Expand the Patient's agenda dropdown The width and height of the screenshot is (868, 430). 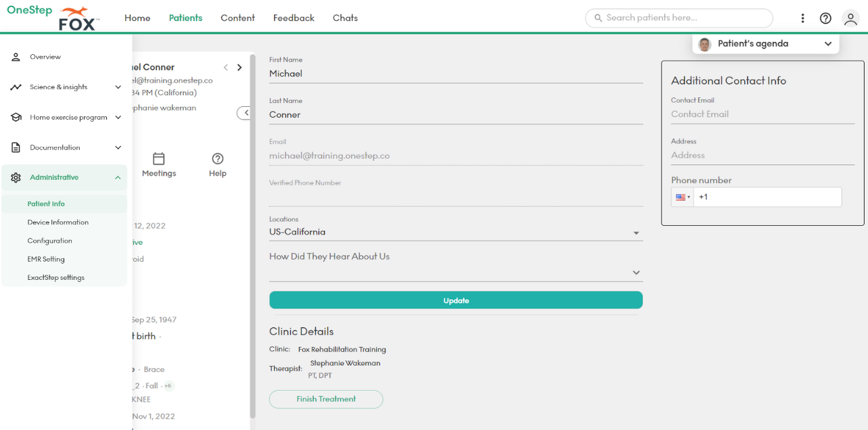[x=828, y=44]
